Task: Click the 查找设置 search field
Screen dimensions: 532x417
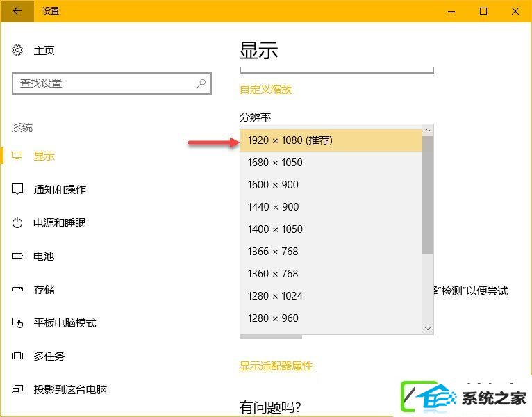Action: tap(112, 83)
